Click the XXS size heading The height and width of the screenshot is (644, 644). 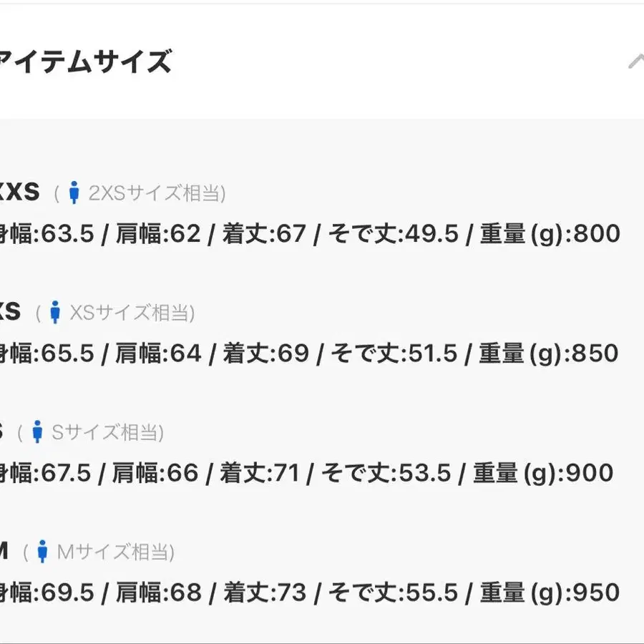(20, 192)
